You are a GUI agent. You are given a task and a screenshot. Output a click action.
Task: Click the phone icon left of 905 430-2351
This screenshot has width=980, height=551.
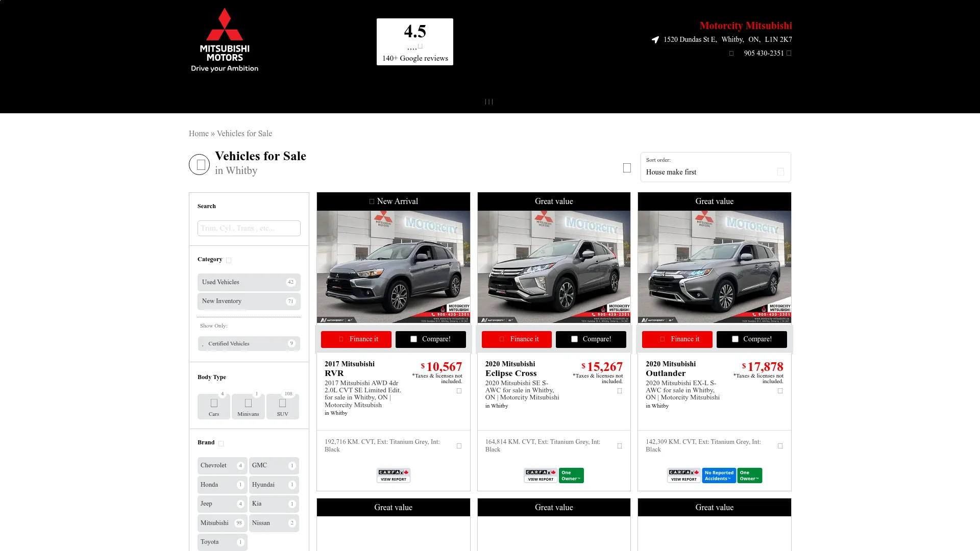[x=731, y=54]
